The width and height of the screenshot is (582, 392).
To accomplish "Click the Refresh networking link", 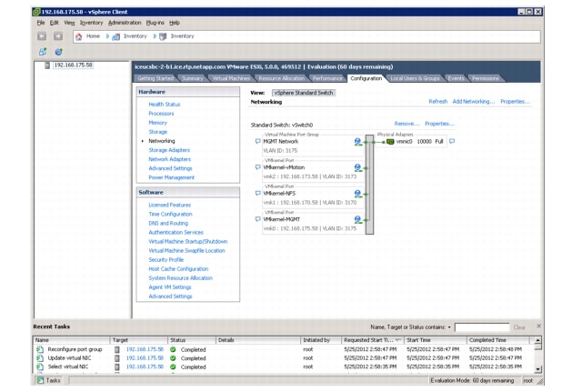I will (x=438, y=101).
